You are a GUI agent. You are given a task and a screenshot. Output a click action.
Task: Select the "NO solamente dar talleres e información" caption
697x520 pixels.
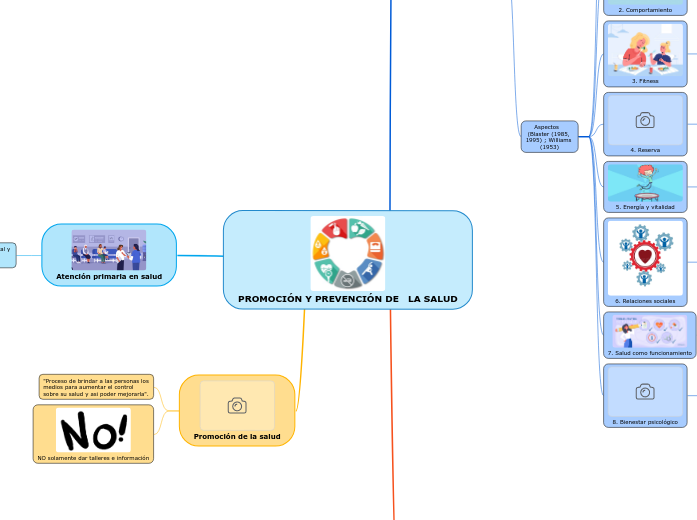[x=93, y=458]
